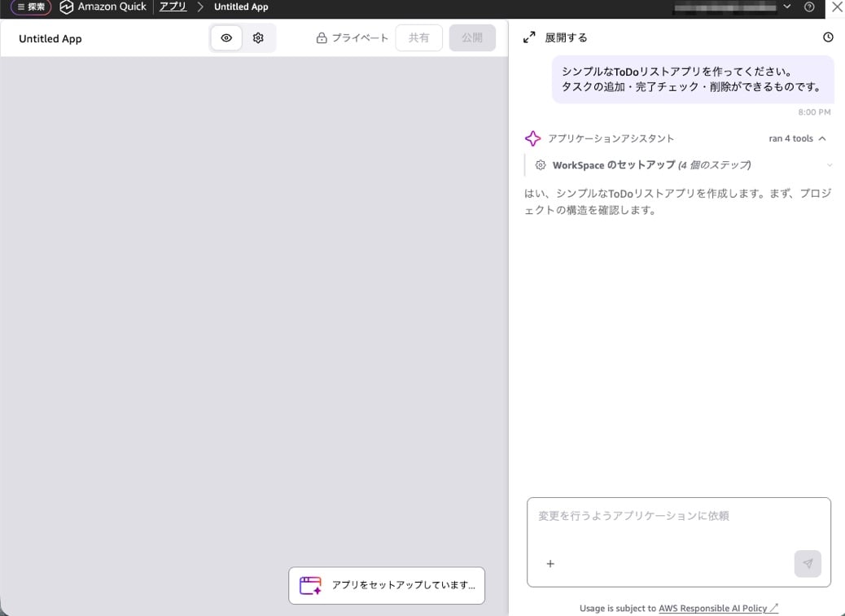Open help via the question mark icon
The height and width of the screenshot is (616, 845).
tap(808, 7)
